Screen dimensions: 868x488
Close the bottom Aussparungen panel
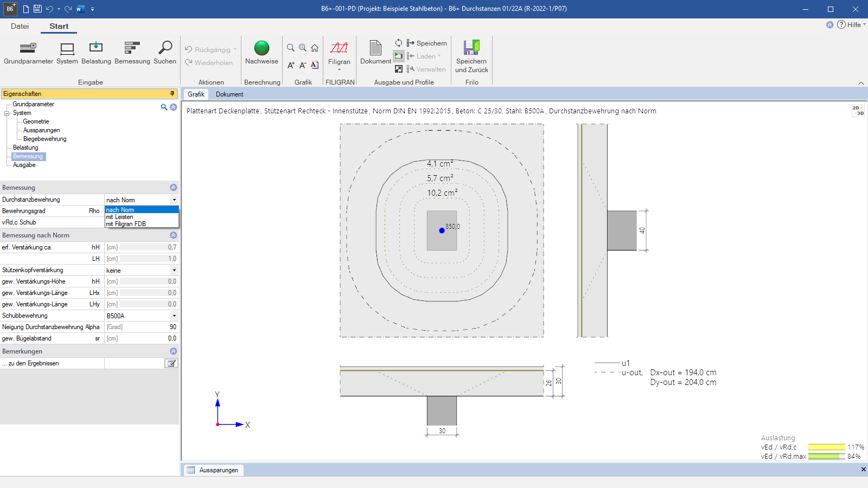[x=863, y=470]
